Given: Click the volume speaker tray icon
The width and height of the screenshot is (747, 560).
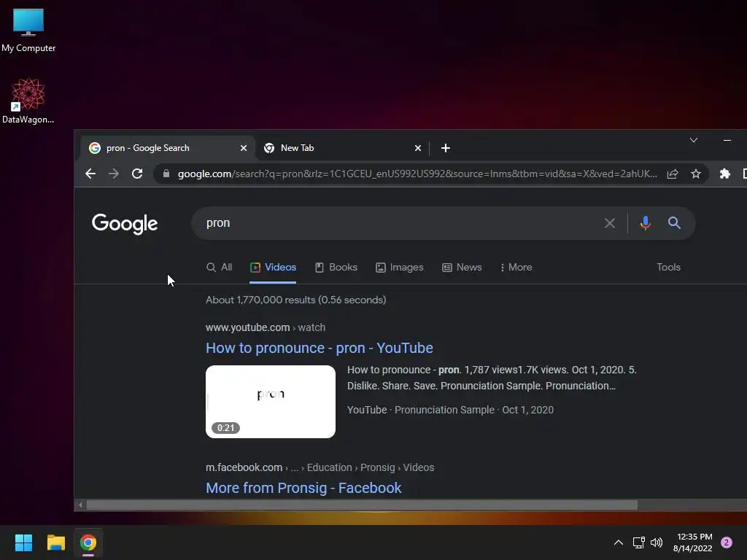Looking at the screenshot, I should tap(657, 542).
